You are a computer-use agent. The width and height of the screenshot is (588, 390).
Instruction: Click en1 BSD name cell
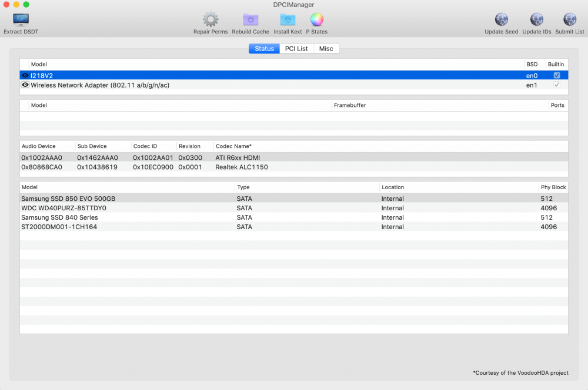click(532, 85)
